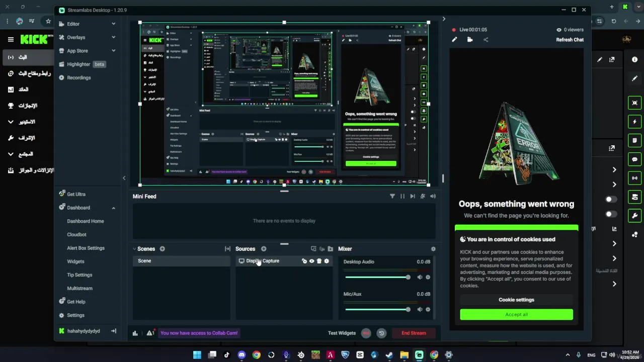Click the Mic/Aux volume slider
644x362 pixels.
[377, 310]
